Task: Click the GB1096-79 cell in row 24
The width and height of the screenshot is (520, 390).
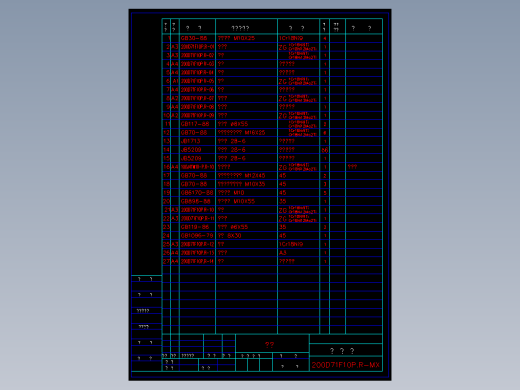Action: (x=197, y=236)
